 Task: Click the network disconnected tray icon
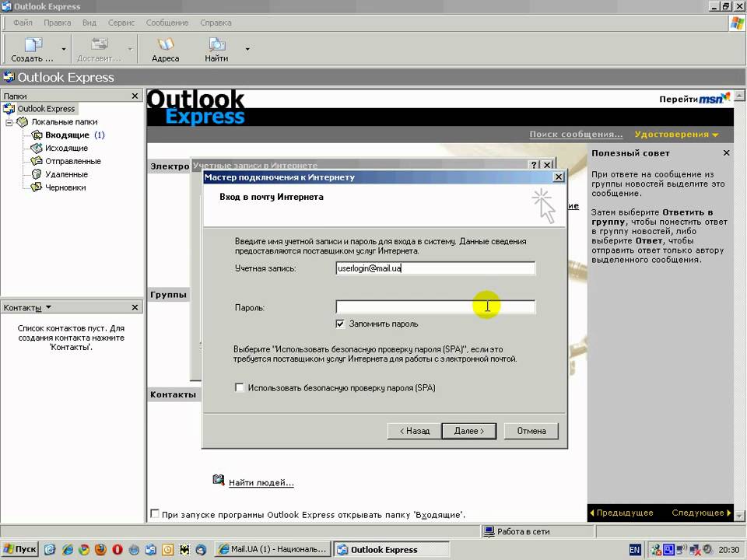coord(695,550)
